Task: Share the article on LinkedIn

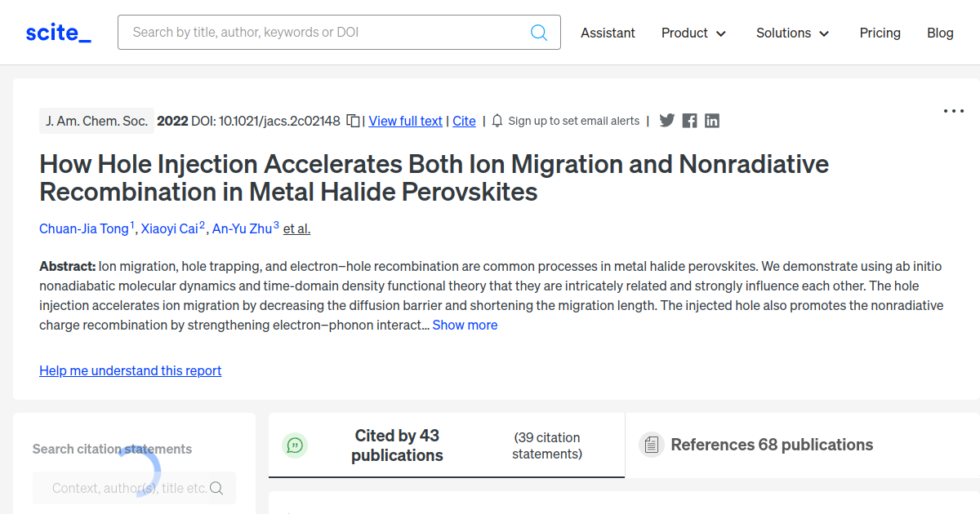Action: [711, 120]
